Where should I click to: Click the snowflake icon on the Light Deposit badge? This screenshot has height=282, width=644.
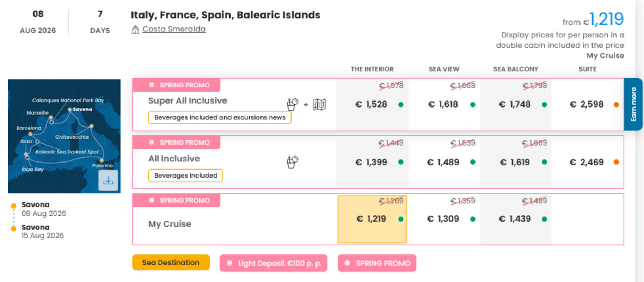pos(229,263)
